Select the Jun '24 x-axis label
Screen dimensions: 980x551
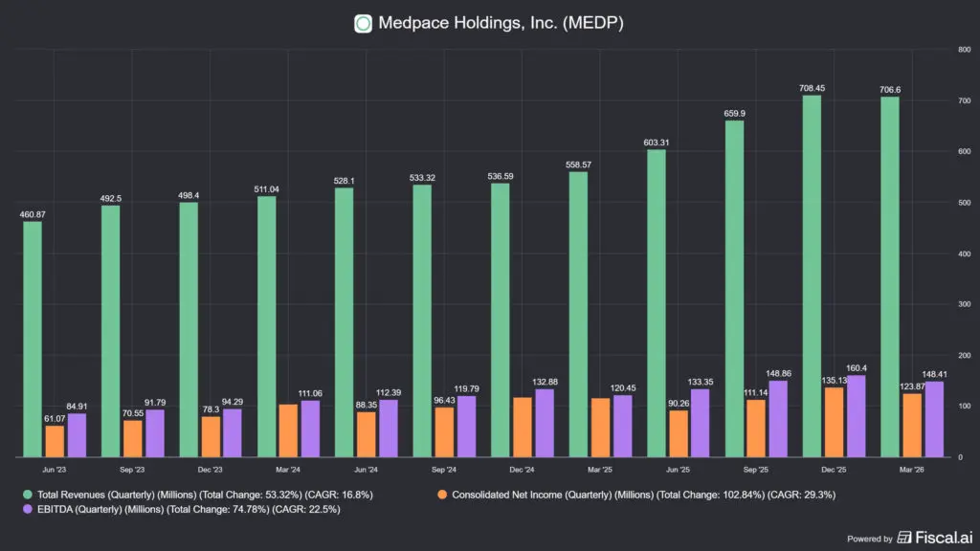click(366, 469)
